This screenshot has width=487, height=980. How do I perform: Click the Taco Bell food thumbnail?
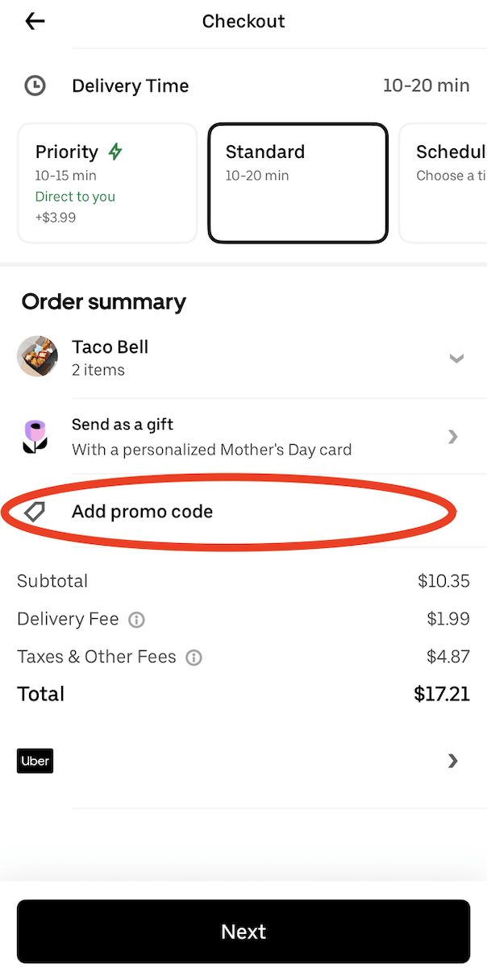coord(36,355)
